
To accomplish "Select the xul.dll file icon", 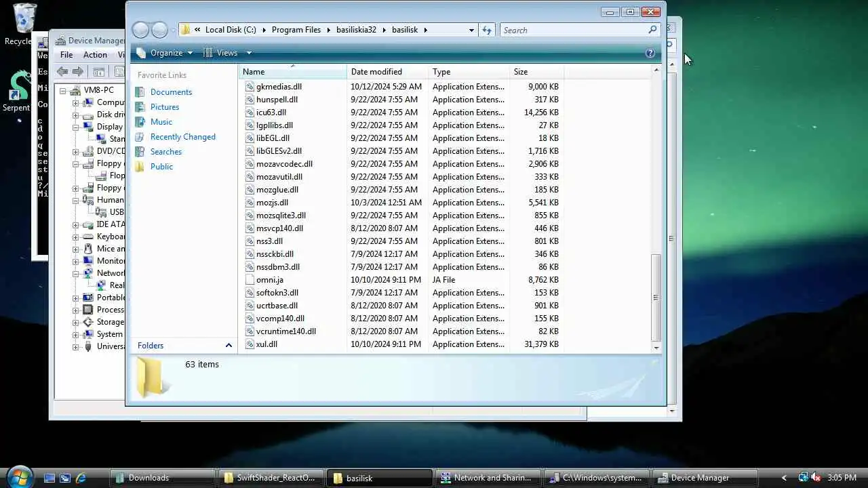I will (250, 344).
